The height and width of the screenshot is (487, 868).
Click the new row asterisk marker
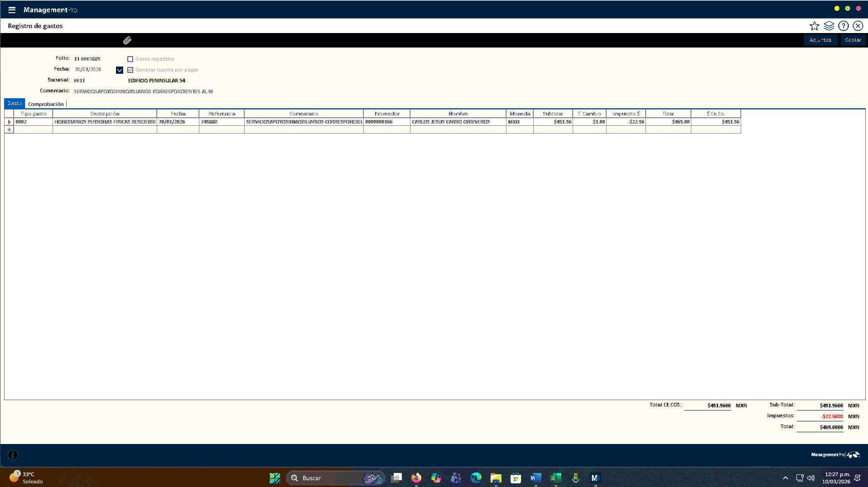pyautogui.click(x=9, y=130)
